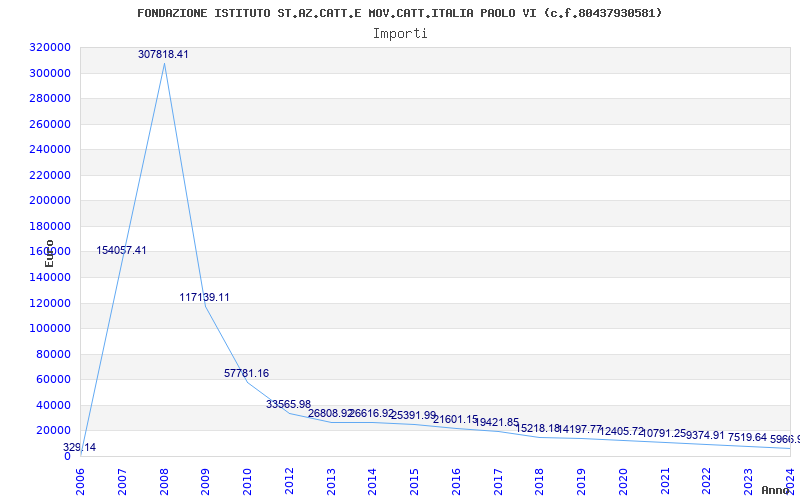Click the y-axis value 20000
Screen dimensions: 800x500
click(53, 431)
